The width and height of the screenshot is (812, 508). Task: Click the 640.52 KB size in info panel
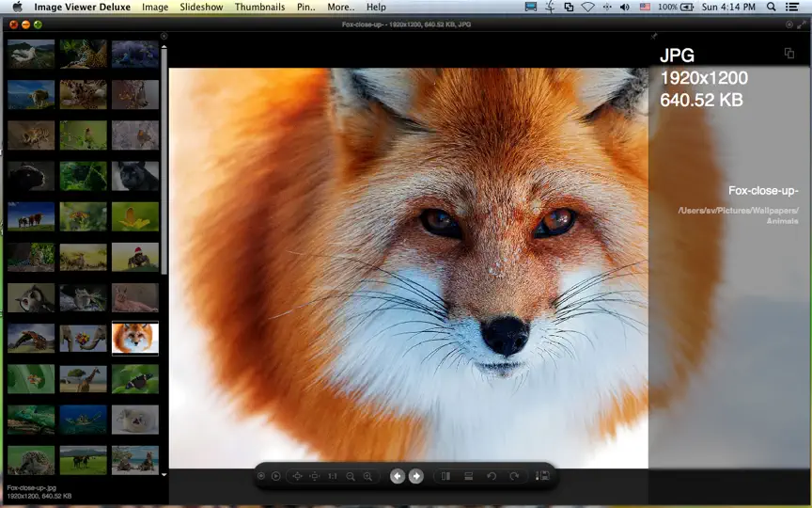pyautogui.click(x=702, y=100)
